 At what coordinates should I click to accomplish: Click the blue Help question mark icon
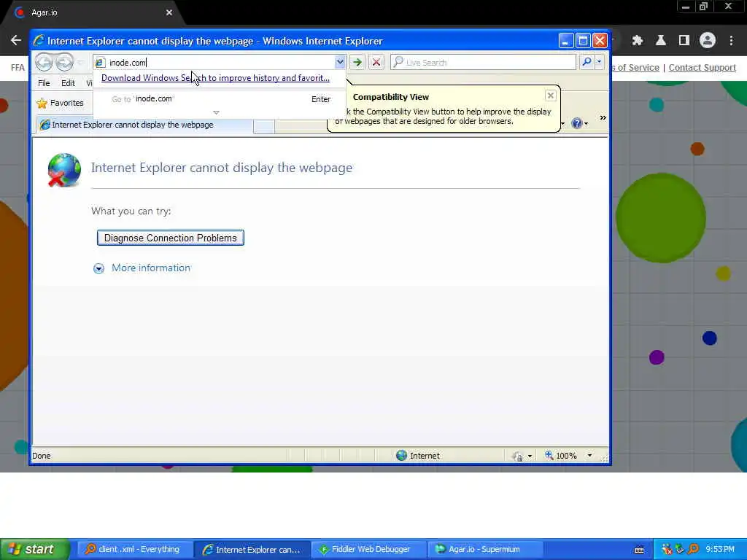(577, 123)
